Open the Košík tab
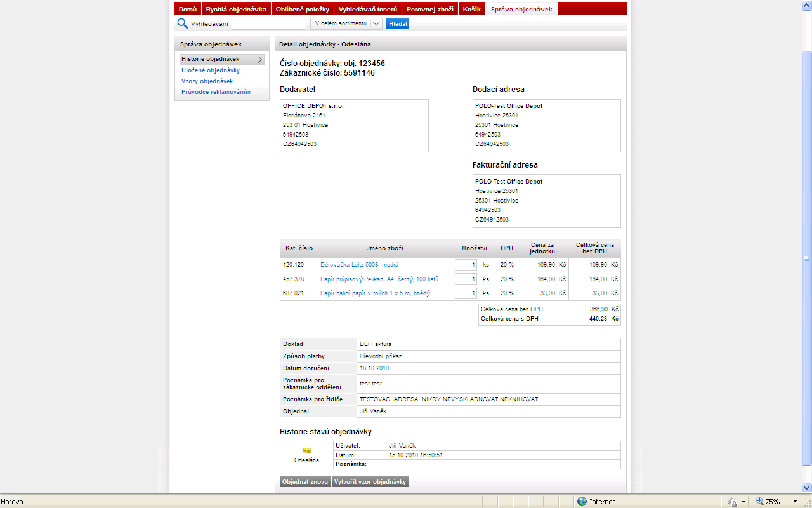 coord(471,9)
